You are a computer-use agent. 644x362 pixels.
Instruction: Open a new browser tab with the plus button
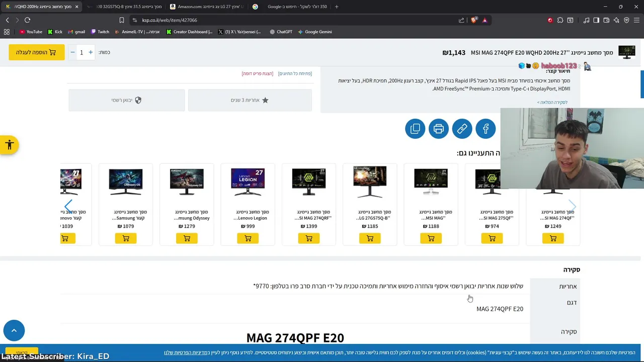click(x=337, y=7)
